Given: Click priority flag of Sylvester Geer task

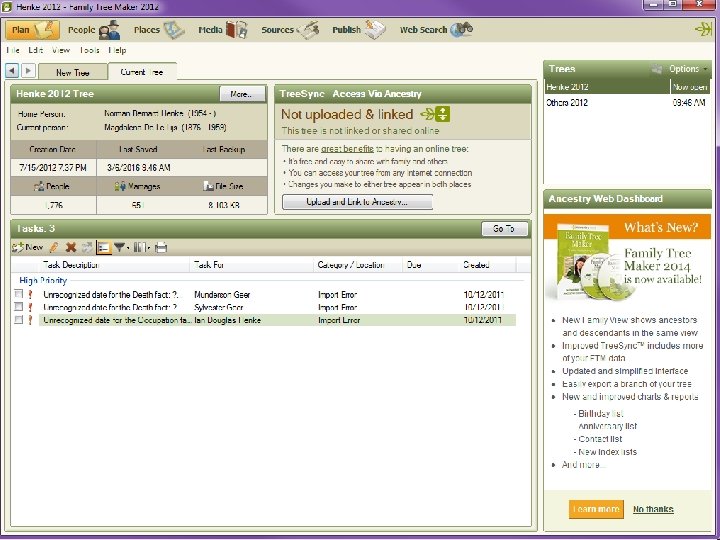Looking at the screenshot, I should click(31, 307).
